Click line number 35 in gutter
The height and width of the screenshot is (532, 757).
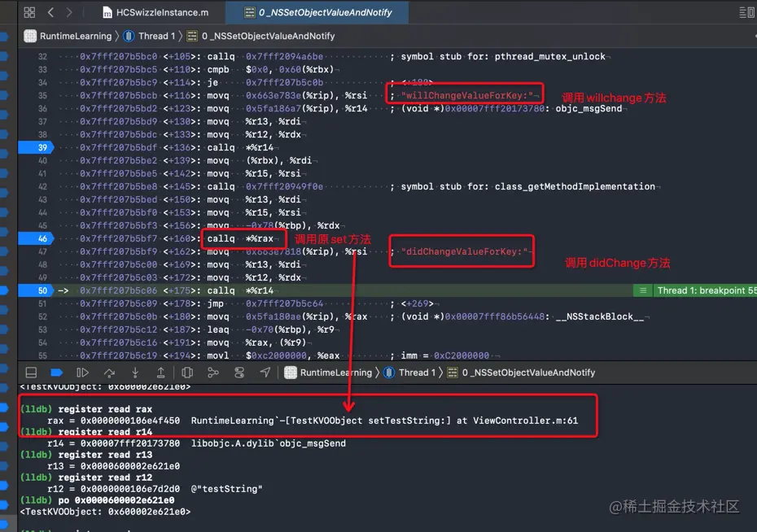42,95
